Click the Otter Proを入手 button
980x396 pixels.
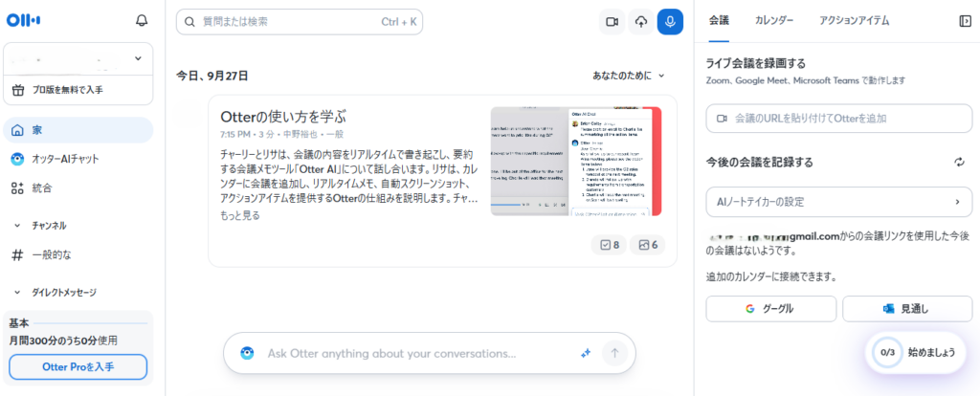78,367
